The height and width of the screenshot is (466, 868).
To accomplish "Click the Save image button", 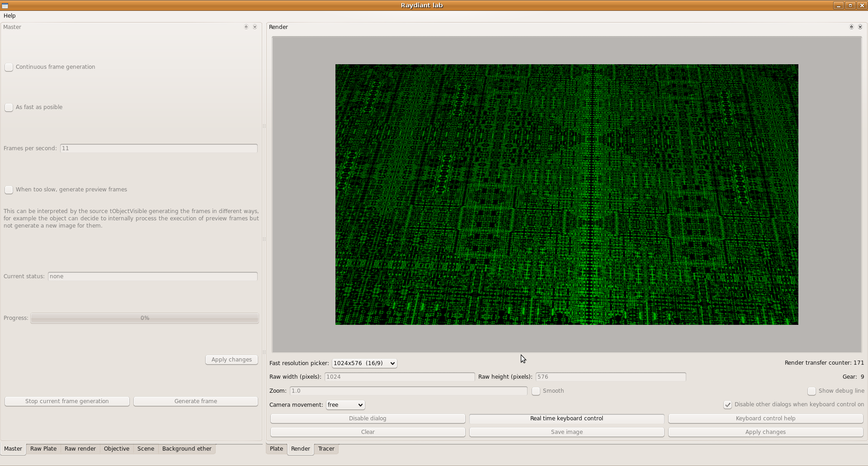I will tap(566, 432).
